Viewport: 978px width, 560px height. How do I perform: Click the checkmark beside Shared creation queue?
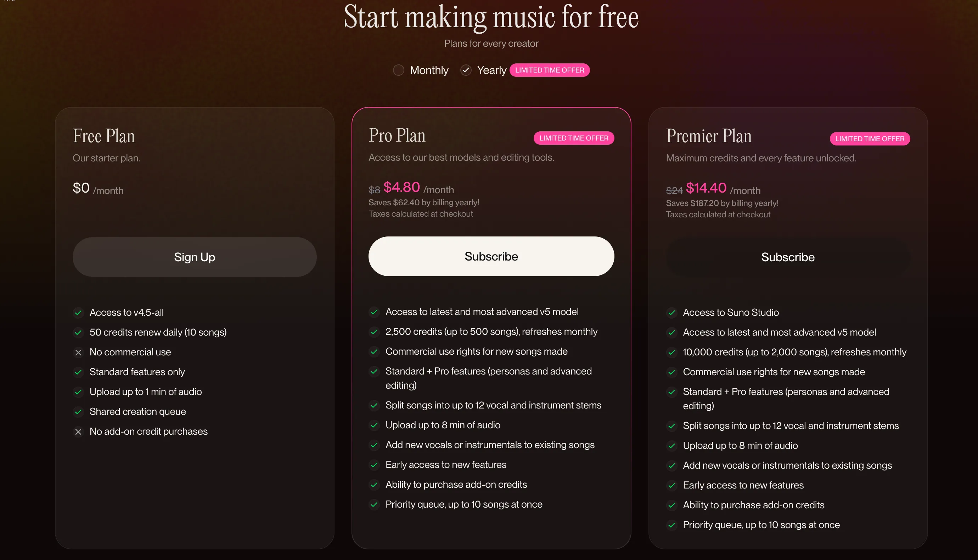tap(78, 412)
